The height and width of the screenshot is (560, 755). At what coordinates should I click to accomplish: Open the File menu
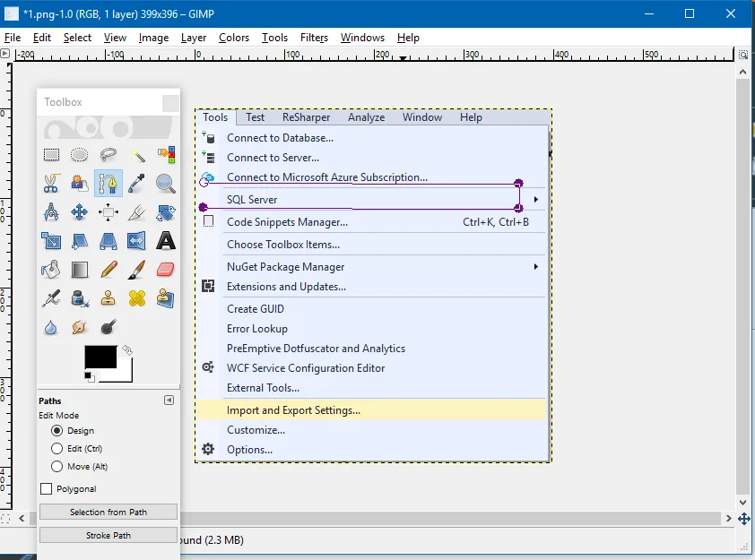pyautogui.click(x=13, y=38)
